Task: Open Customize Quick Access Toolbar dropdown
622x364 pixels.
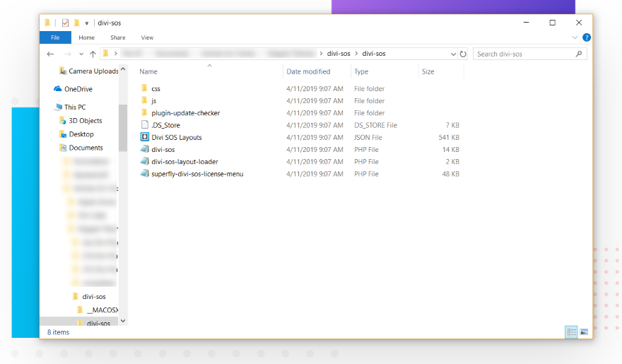Action: pyautogui.click(x=87, y=23)
